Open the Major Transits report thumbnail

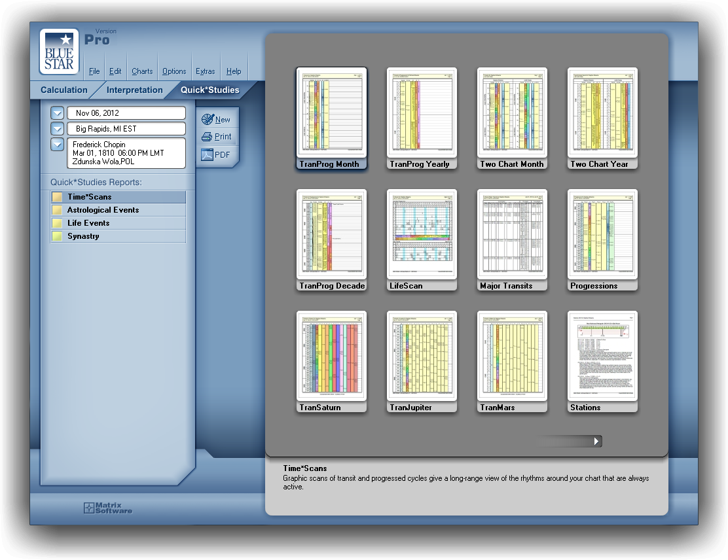click(512, 240)
